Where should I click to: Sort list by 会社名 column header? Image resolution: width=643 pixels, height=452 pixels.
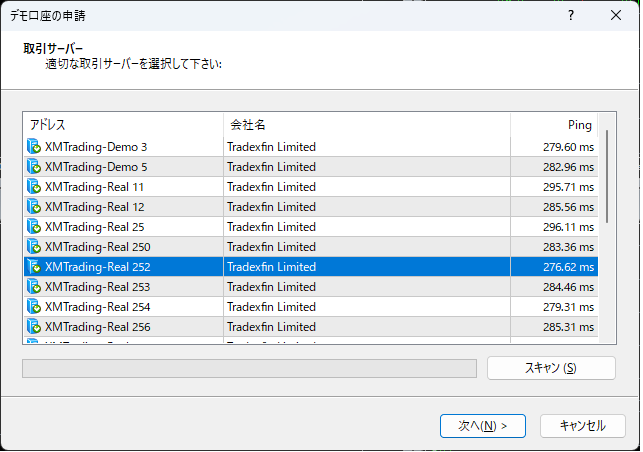click(x=366, y=125)
